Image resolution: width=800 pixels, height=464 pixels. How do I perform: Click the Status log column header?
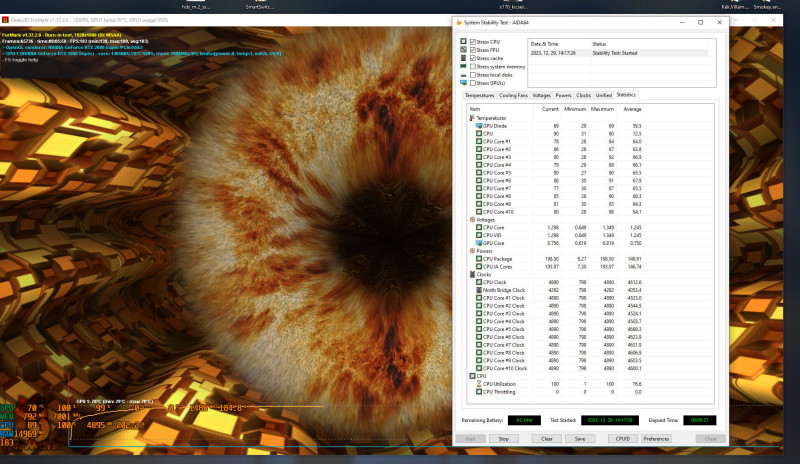pos(649,44)
